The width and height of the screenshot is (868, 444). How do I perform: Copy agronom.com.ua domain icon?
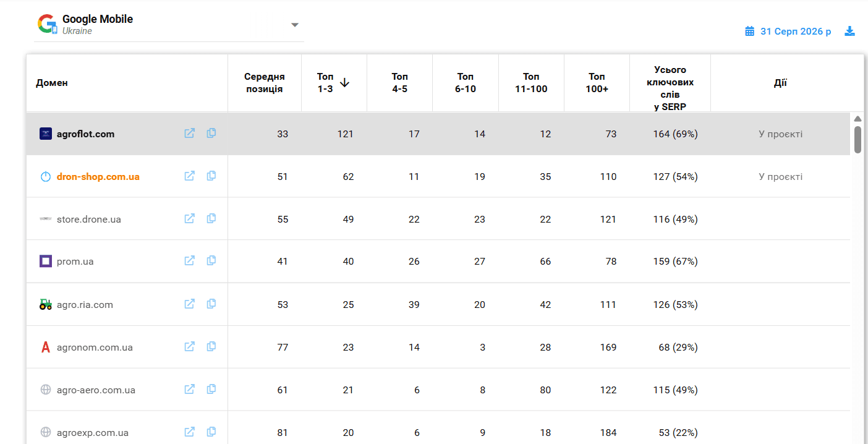click(x=211, y=346)
